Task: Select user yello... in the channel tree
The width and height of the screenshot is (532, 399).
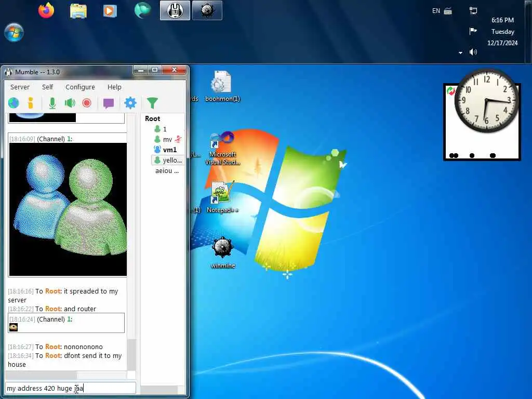Action: pos(168,160)
